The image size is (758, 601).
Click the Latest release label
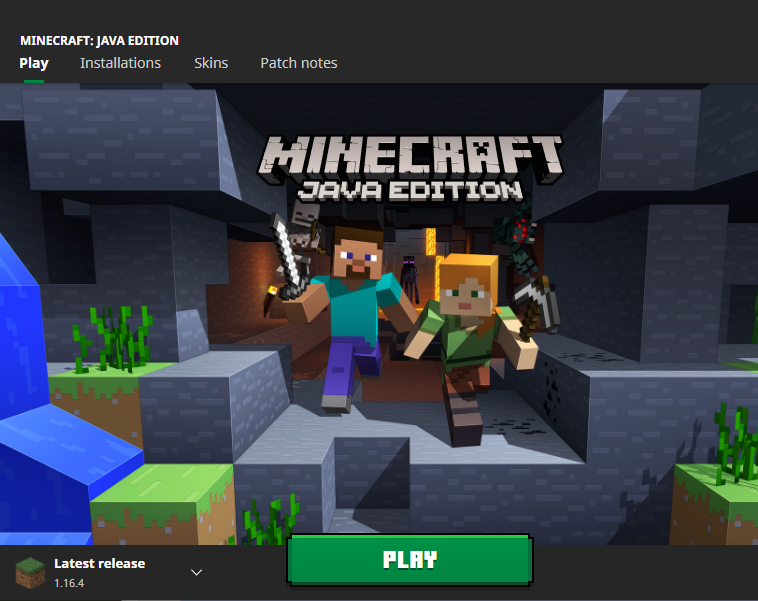(x=100, y=563)
